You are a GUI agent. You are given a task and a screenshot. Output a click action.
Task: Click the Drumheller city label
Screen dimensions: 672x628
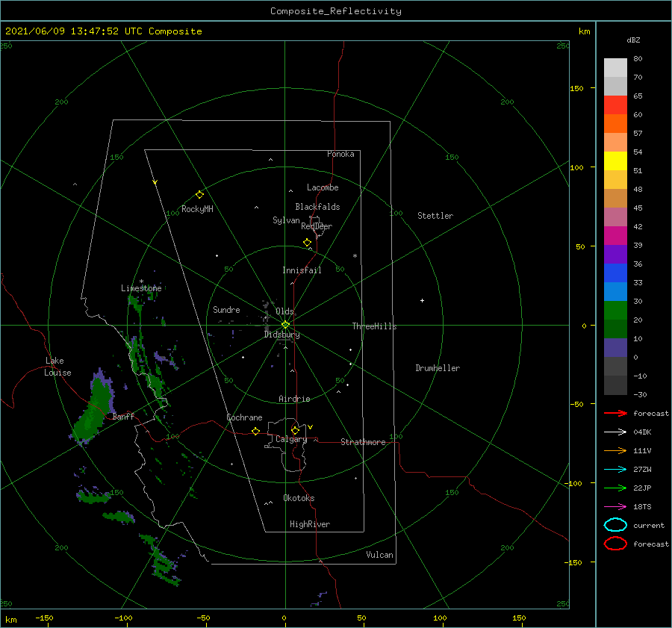[x=438, y=368]
